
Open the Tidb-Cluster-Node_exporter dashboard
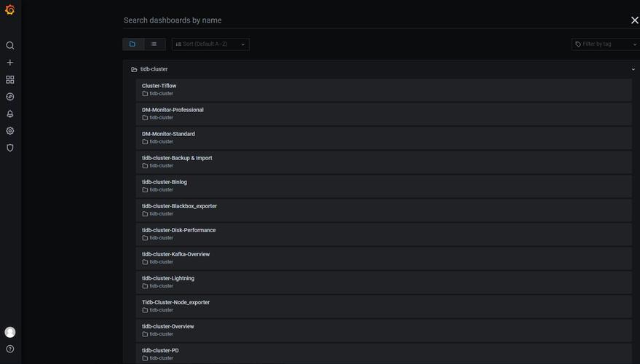[384, 306]
